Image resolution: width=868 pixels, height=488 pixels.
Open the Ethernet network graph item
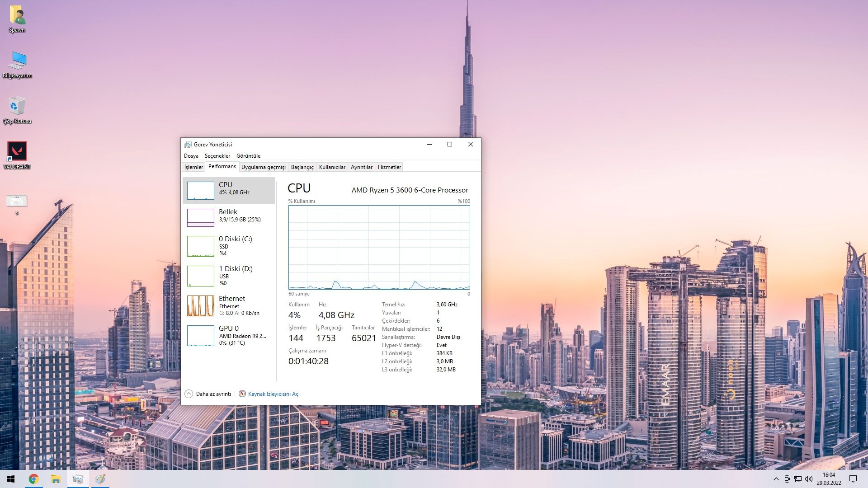[x=201, y=306]
